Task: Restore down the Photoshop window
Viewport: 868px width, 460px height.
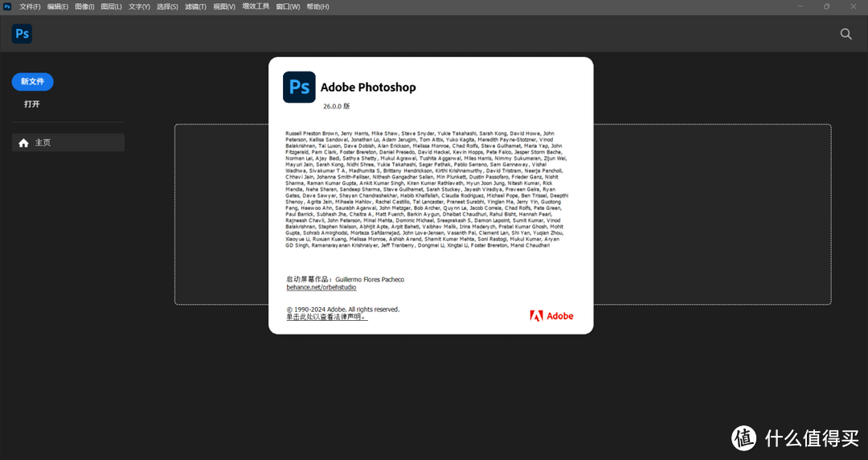Action: [826, 6]
